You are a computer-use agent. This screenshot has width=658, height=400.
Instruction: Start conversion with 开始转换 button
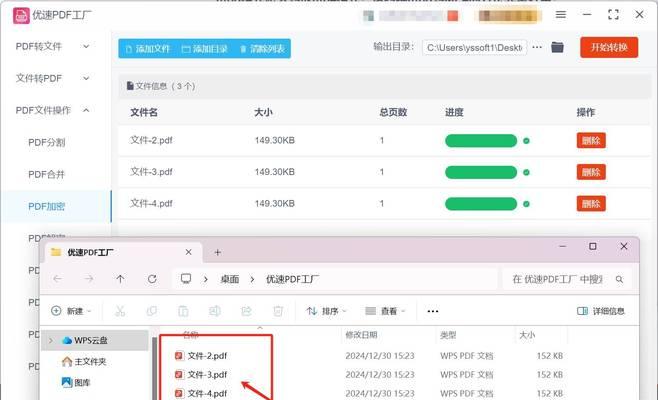point(609,47)
